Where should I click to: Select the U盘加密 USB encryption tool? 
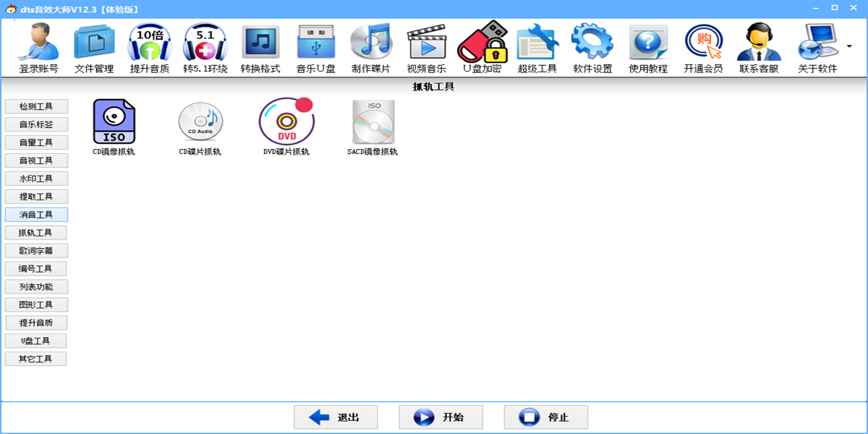[x=482, y=46]
